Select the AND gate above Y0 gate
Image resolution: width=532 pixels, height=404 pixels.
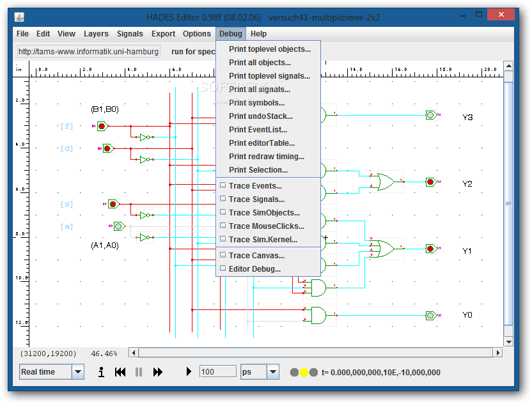tap(318, 288)
